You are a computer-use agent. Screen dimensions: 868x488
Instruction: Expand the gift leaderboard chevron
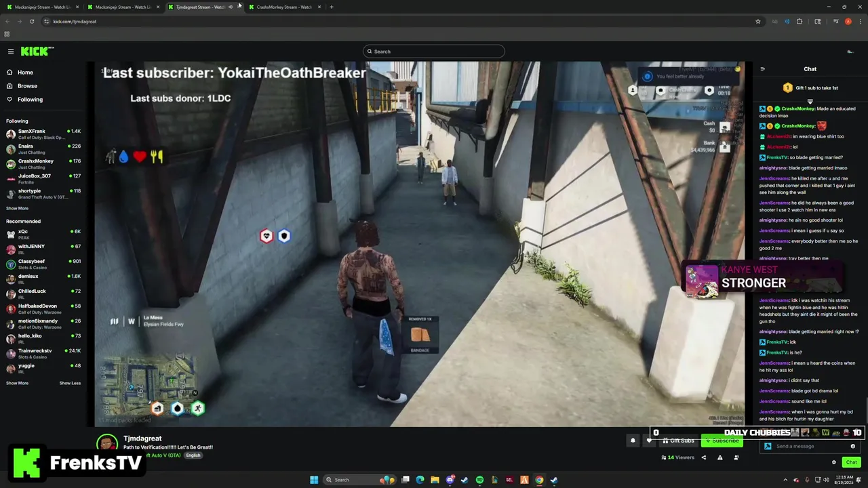pos(810,102)
